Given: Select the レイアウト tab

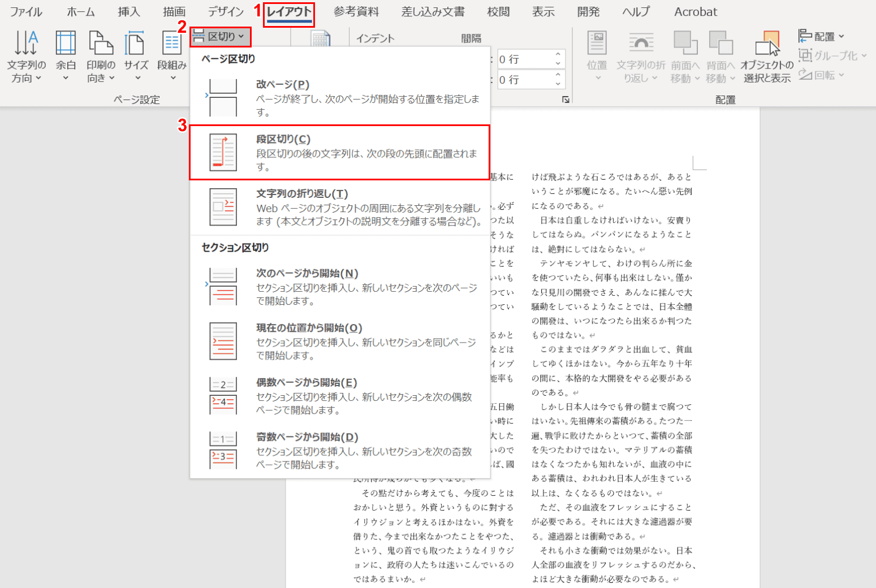Looking at the screenshot, I should (x=289, y=12).
